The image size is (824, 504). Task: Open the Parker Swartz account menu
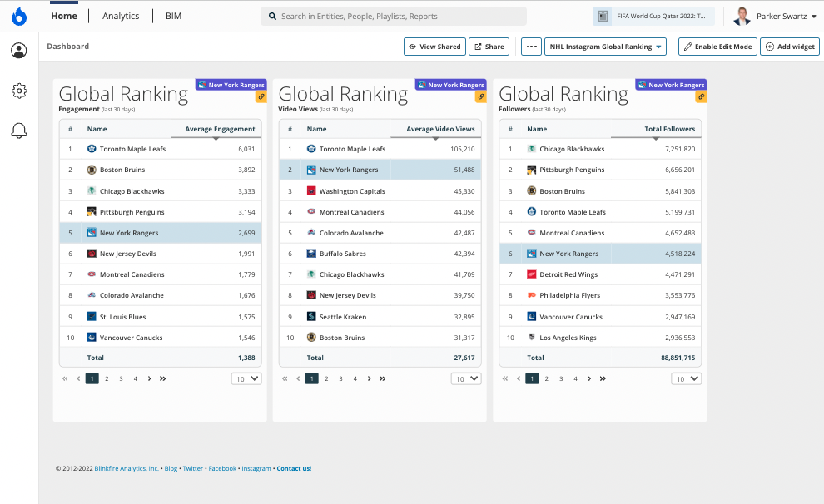pyautogui.click(x=787, y=17)
